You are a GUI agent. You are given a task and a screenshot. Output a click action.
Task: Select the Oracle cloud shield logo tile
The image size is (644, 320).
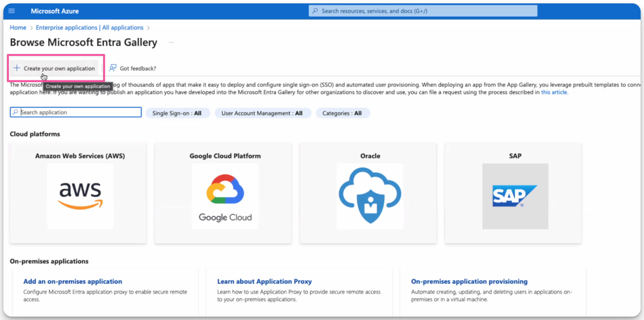click(370, 196)
